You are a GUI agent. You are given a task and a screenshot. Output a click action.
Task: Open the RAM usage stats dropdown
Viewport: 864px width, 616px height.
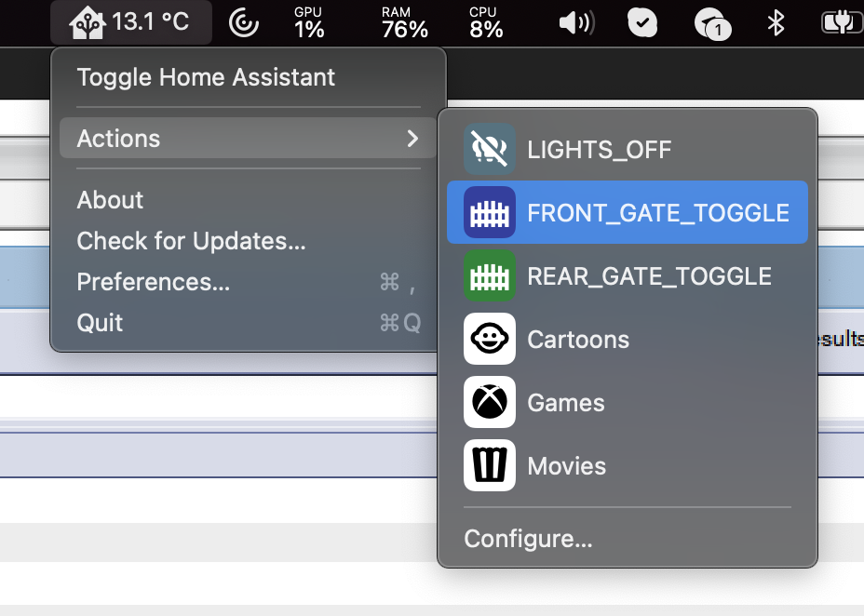(x=404, y=20)
